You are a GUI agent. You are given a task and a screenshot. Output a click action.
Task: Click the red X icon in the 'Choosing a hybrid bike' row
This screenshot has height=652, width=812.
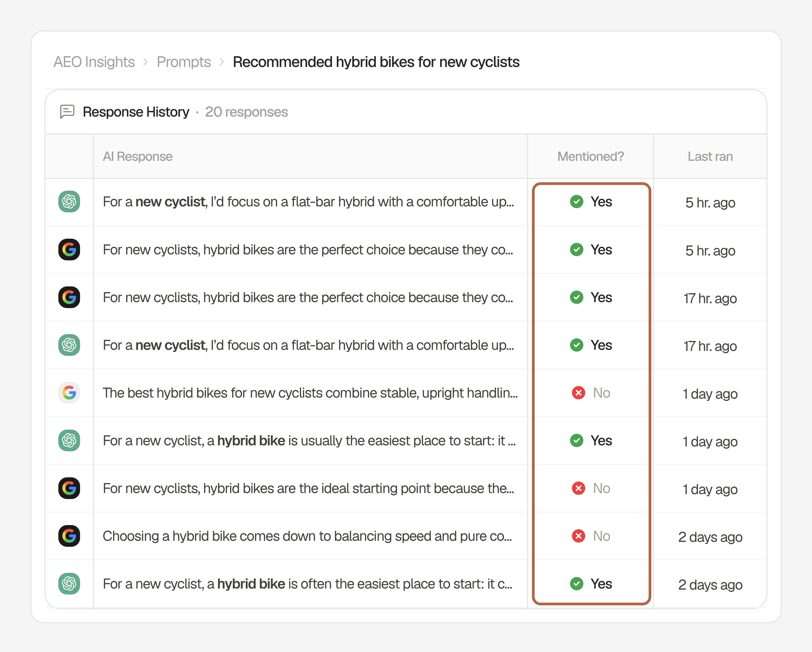pos(579,536)
